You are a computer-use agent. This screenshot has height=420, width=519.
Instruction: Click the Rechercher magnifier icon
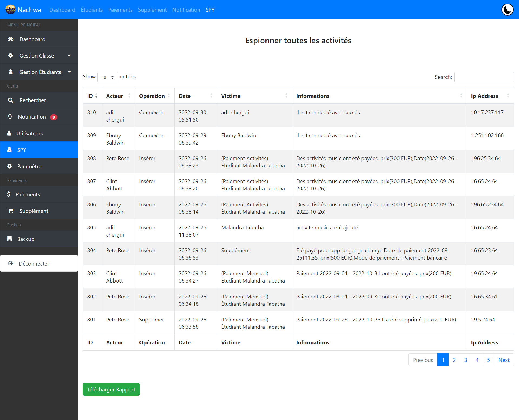[x=11, y=100]
